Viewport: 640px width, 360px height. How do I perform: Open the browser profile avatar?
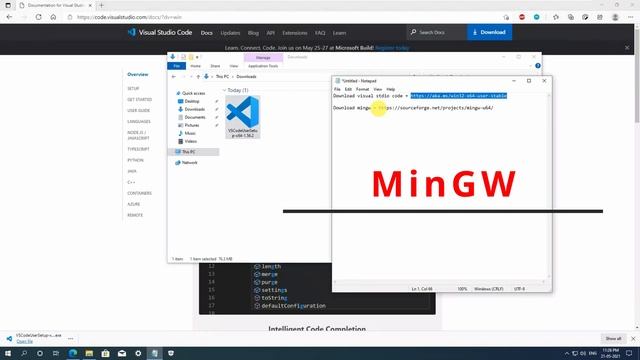pyautogui.click(x=615, y=17)
